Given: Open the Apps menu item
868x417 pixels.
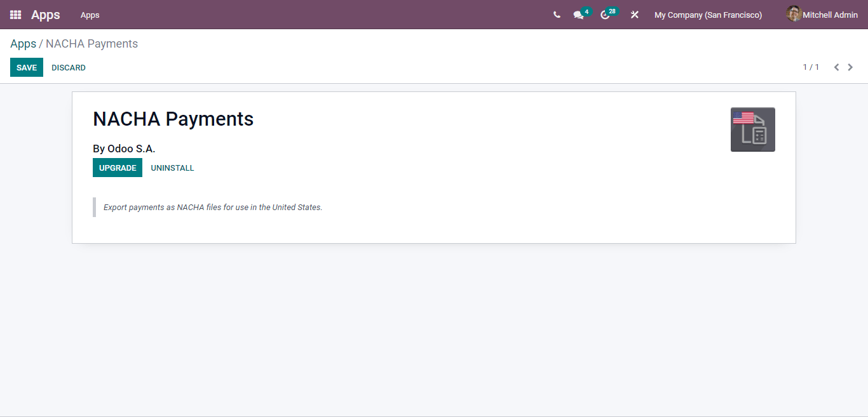Looking at the screenshot, I should point(90,15).
